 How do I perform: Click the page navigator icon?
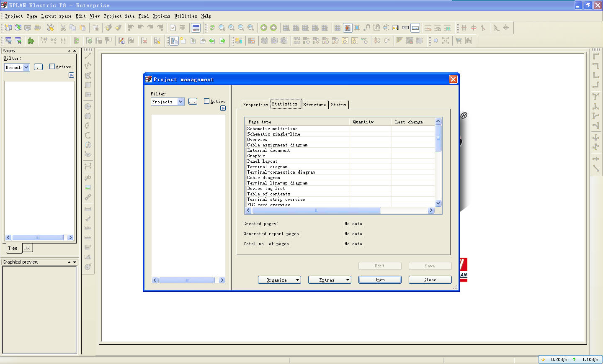(x=174, y=41)
